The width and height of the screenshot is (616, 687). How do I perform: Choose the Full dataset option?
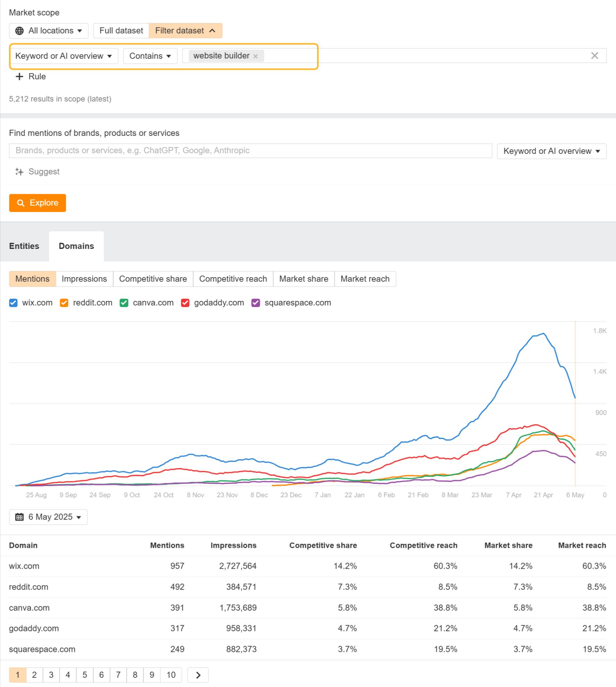pos(121,31)
